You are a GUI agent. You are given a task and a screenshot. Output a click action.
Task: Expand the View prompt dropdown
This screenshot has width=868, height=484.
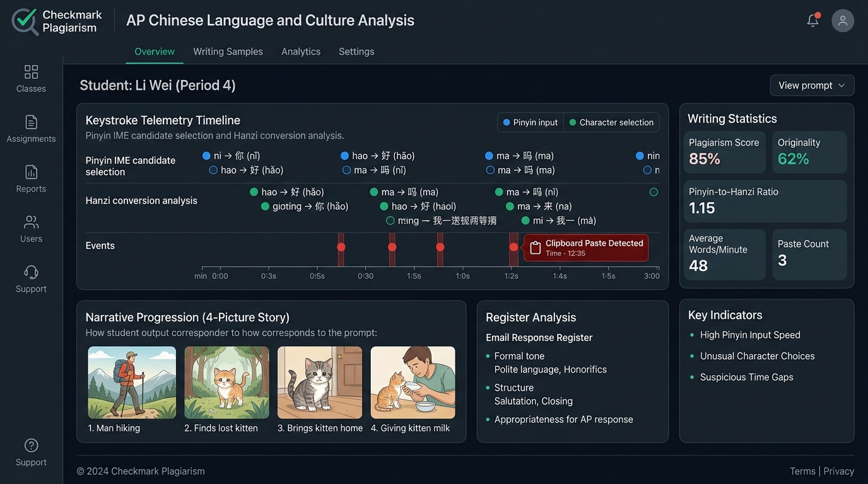tap(812, 86)
